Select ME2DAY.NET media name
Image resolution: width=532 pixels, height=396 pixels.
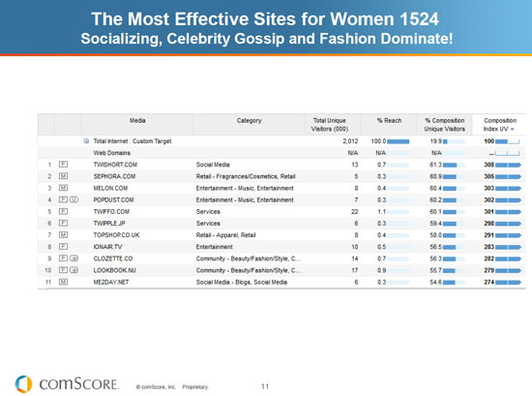(x=111, y=282)
